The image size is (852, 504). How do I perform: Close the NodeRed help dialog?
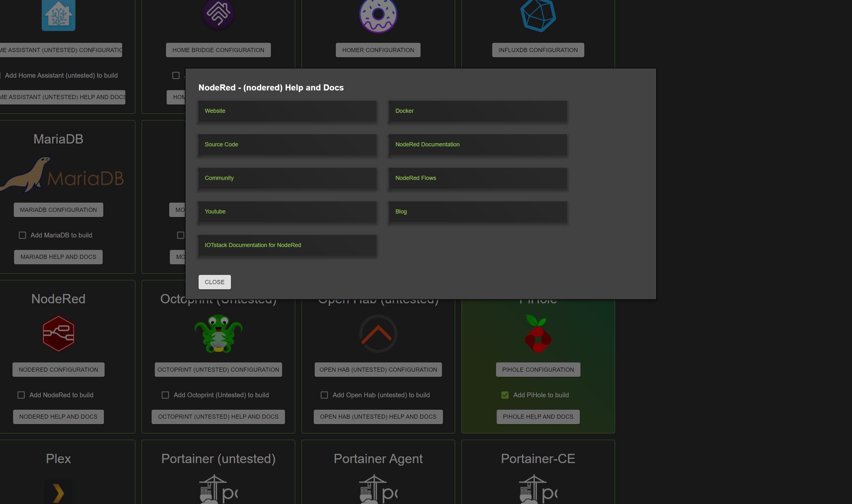(x=215, y=282)
